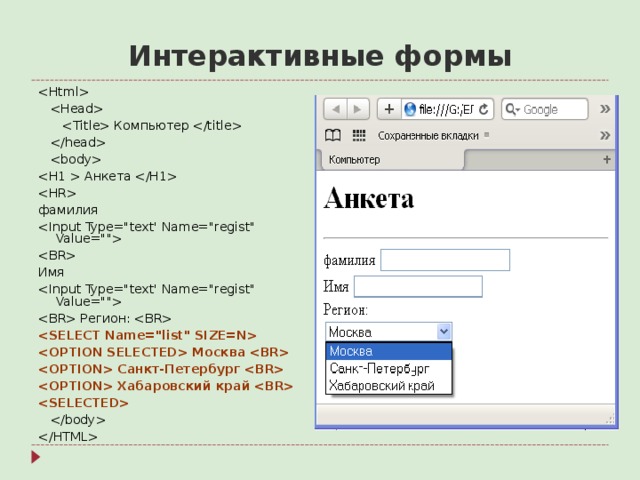
Task: Click the red slide arrow marker bottom-left
Action: tap(36, 457)
